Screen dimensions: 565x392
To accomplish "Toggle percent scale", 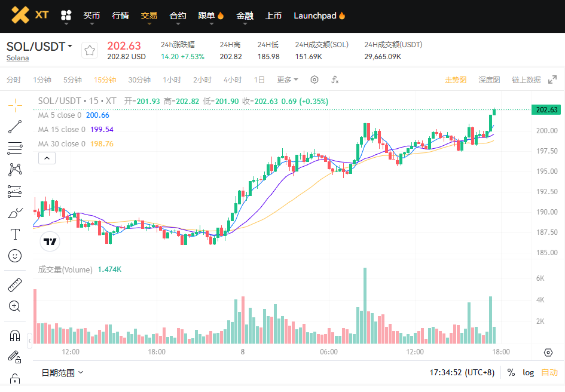I will pos(511,372).
